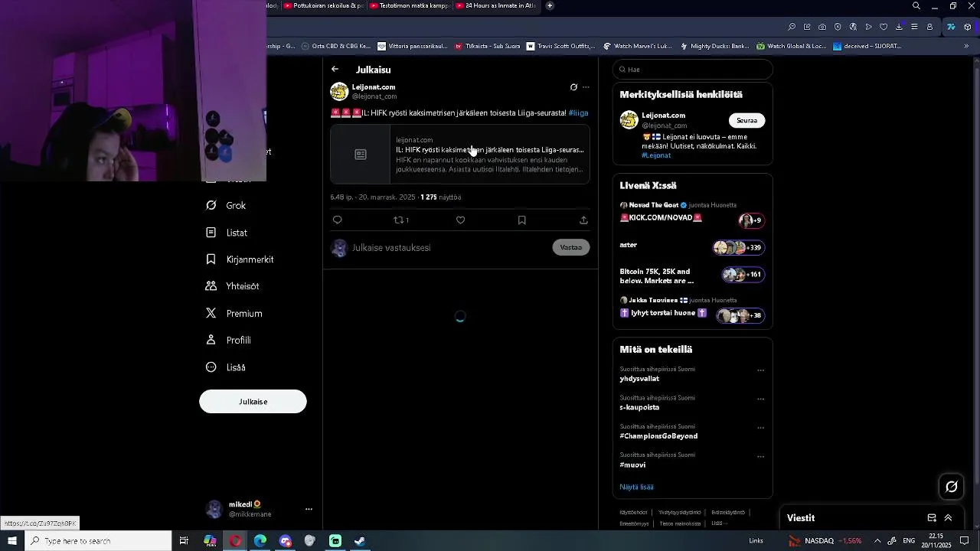Open browser downloads icon
This screenshot has width=980, height=551.
[x=899, y=27]
